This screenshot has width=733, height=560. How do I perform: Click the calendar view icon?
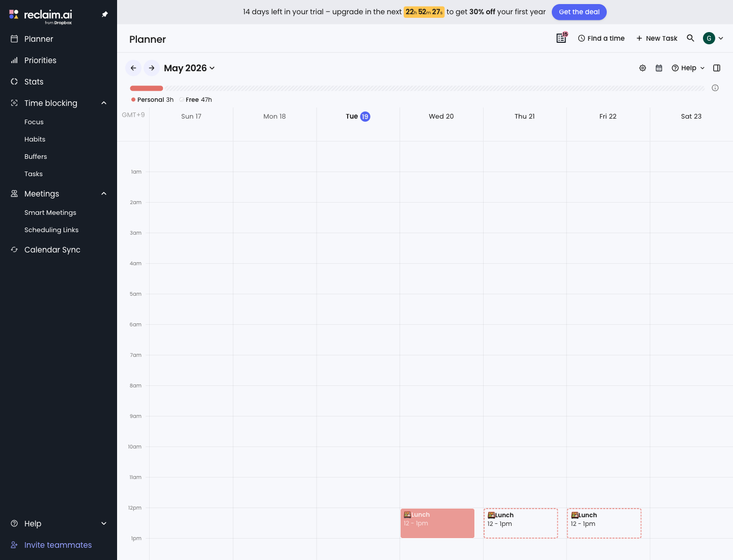pos(659,68)
